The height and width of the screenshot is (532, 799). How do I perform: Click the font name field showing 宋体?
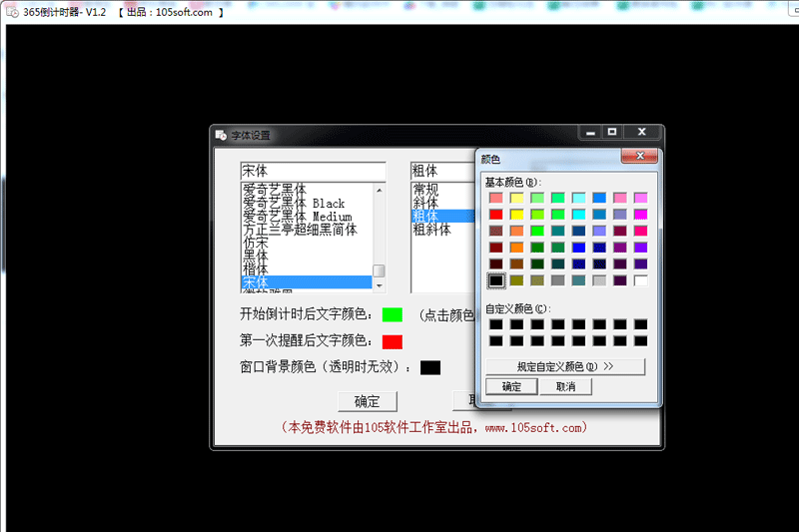312,171
